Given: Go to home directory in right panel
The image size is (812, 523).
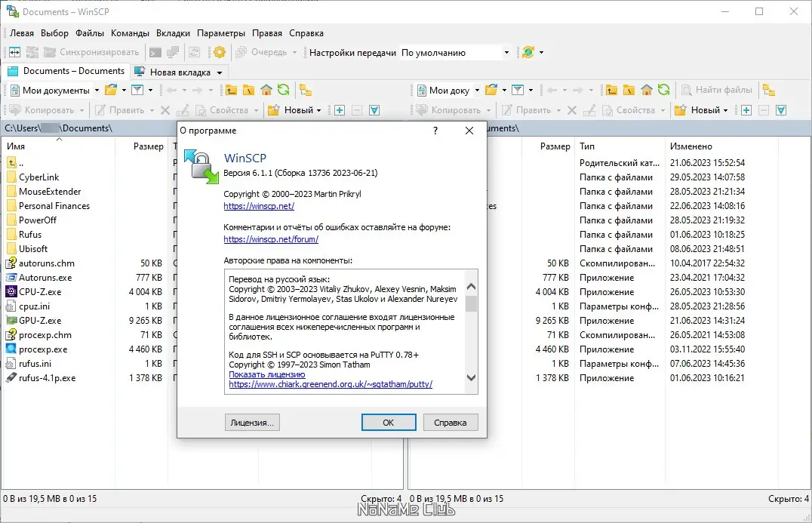Looking at the screenshot, I should click(646, 91).
